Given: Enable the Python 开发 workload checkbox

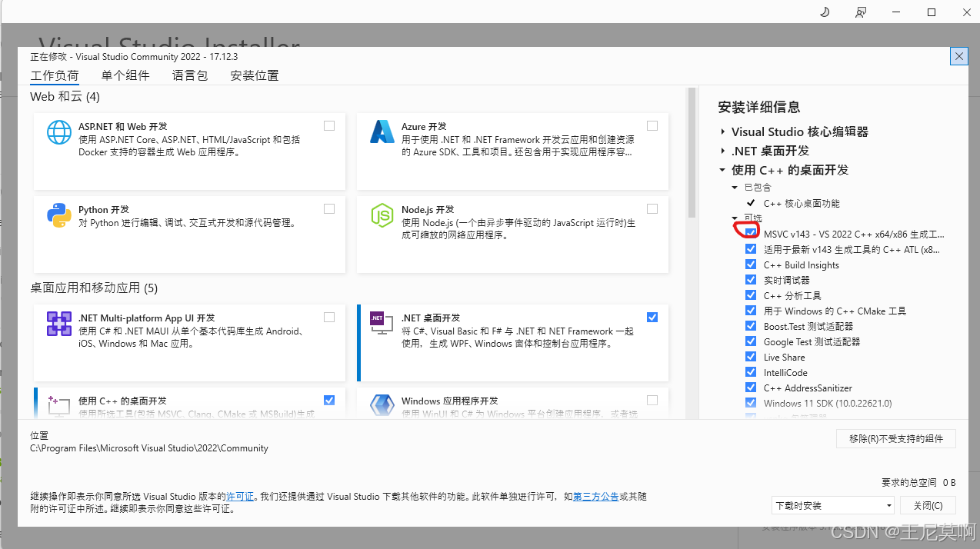Looking at the screenshot, I should 329,208.
